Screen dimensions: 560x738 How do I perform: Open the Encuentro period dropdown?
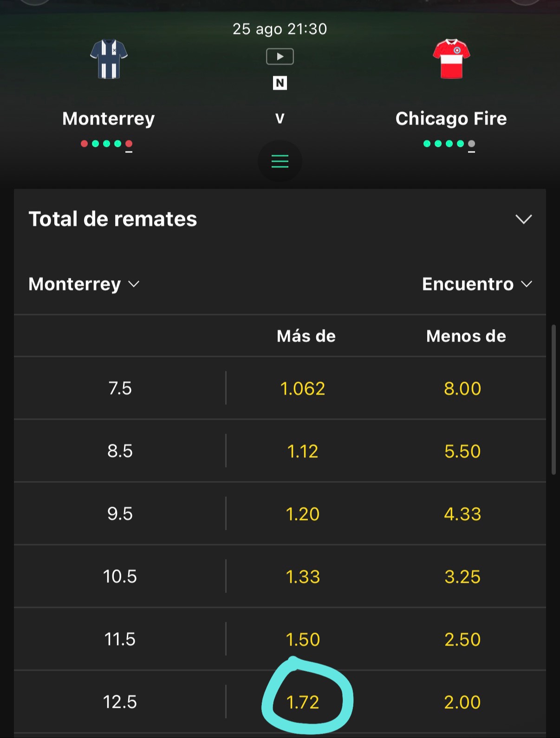477,284
